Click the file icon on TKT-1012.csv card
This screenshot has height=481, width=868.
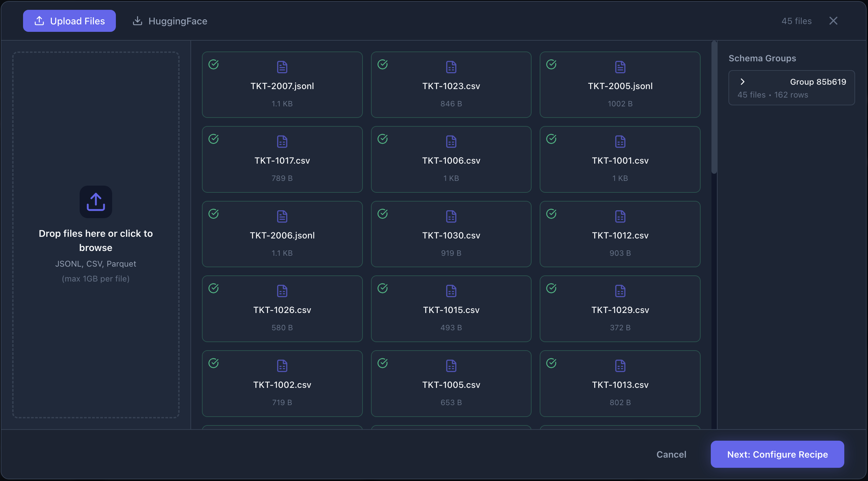coord(619,216)
